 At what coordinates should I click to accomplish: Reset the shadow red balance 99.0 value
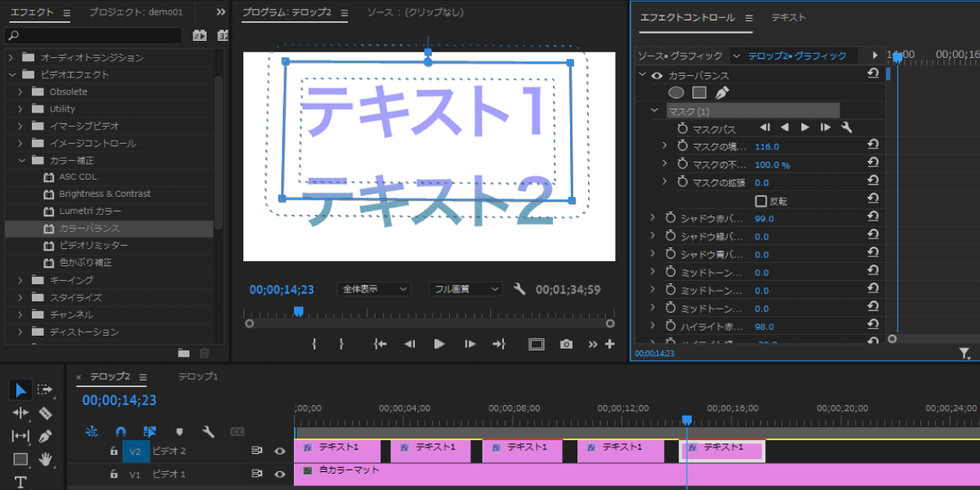pyautogui.click(x=873, y=217)
